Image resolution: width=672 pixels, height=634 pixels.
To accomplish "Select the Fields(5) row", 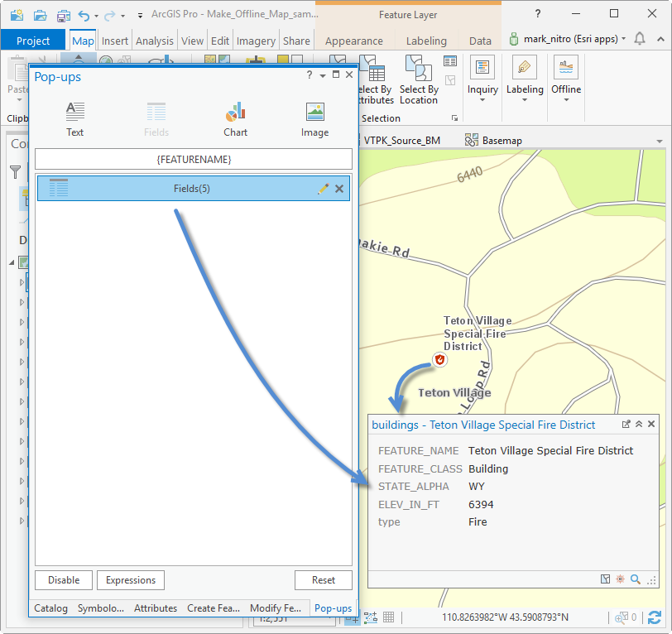I will click(x=194, y=189).
